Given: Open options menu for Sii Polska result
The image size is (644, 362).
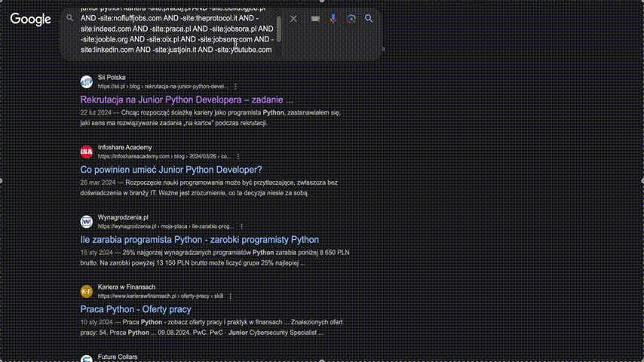Looking at the screenshot, I should tap(235, 87).
